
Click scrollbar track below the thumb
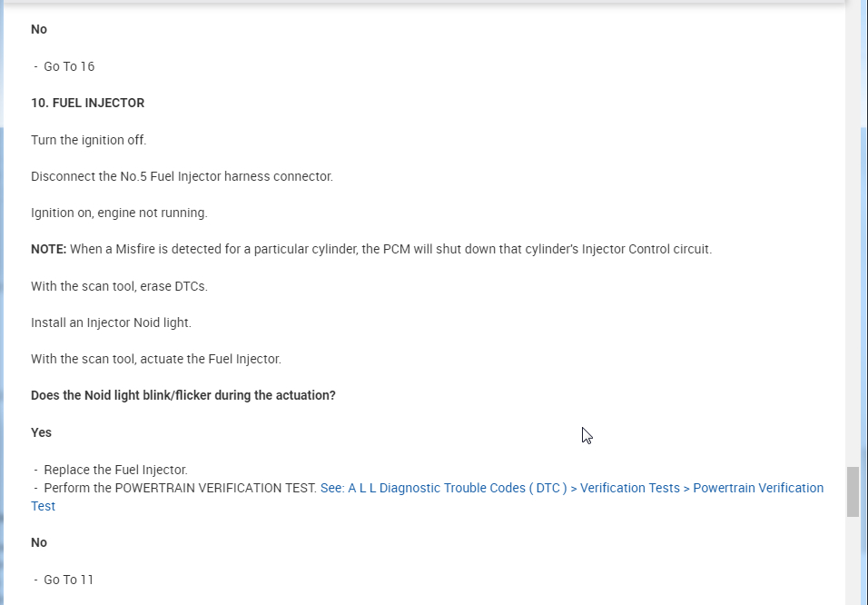[853, 563]
